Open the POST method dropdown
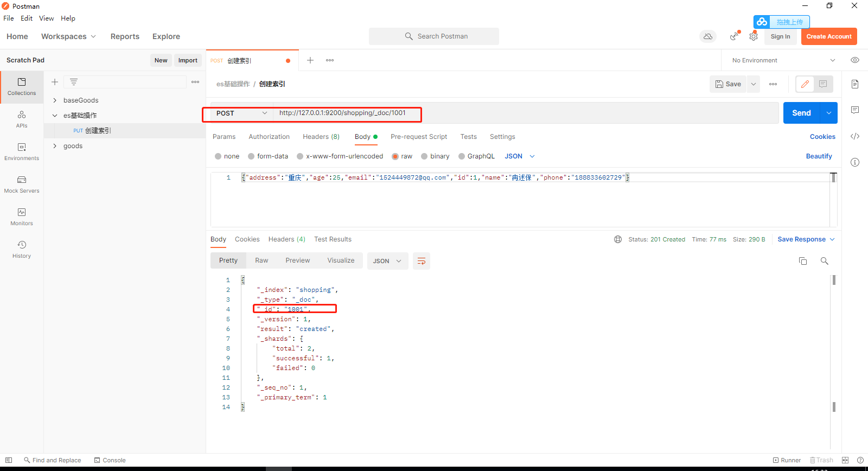This screenshot has width=868, height=471. 241,113
